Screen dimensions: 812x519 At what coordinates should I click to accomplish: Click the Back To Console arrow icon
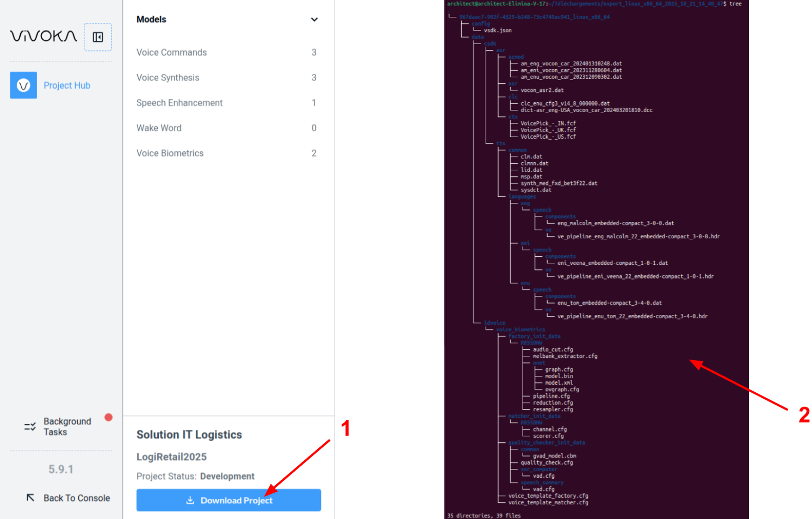(x=30, y=498)
